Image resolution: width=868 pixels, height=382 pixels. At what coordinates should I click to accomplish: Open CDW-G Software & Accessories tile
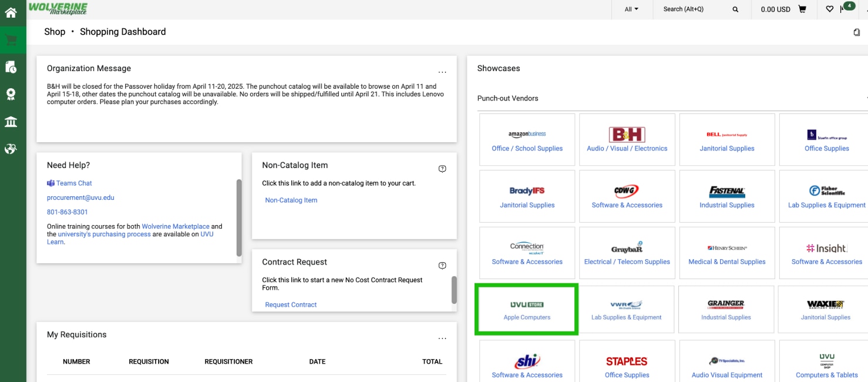click(x=627, y=197)
